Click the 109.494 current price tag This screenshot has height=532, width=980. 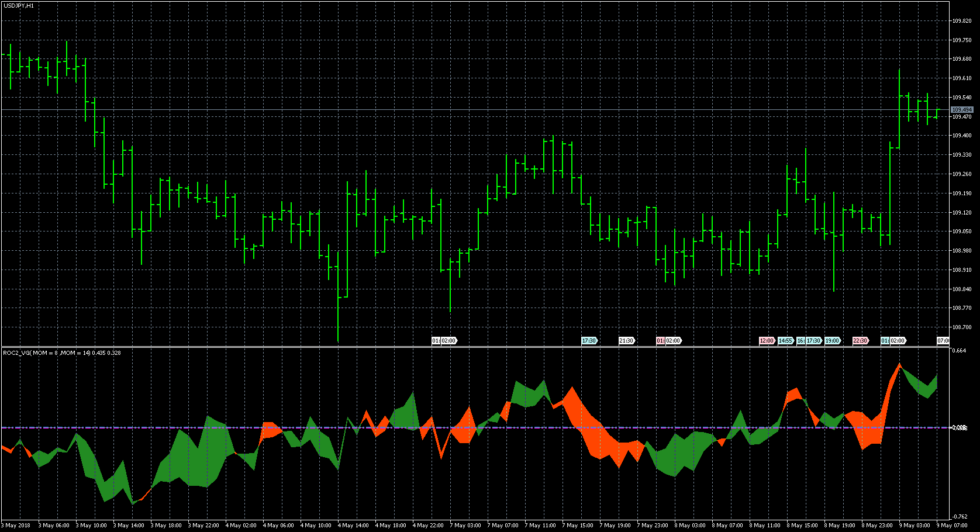961,110
